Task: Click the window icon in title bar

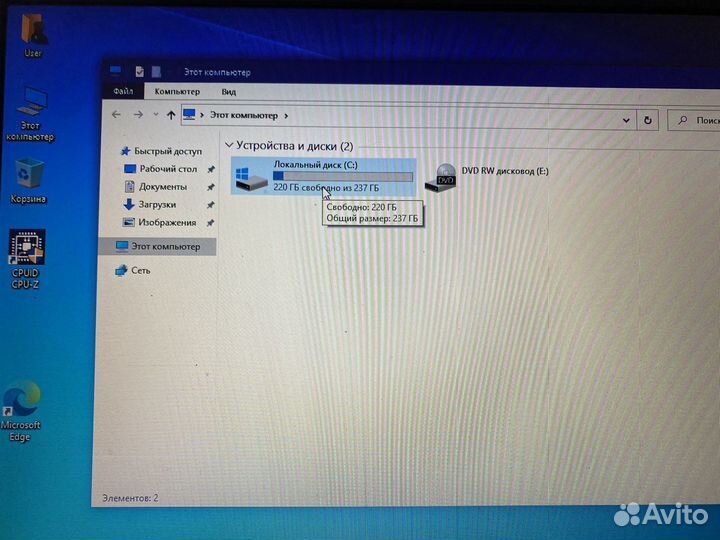Action: (x=115, y=71)
